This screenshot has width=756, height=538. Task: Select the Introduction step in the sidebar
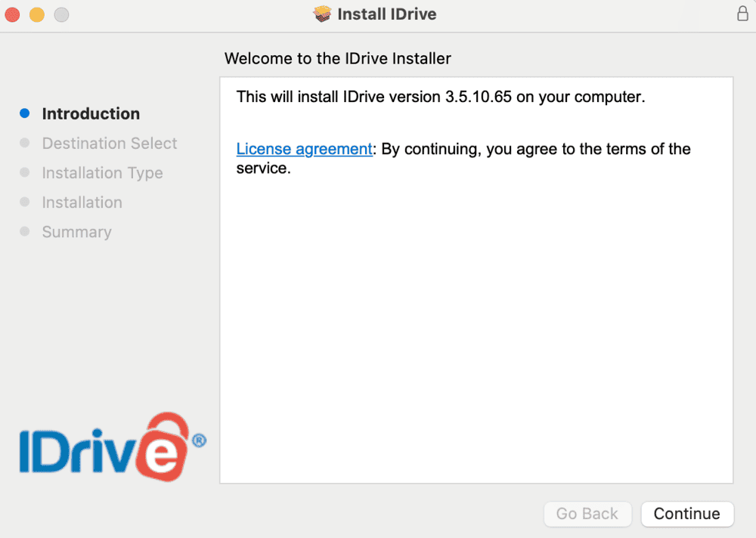91,113
